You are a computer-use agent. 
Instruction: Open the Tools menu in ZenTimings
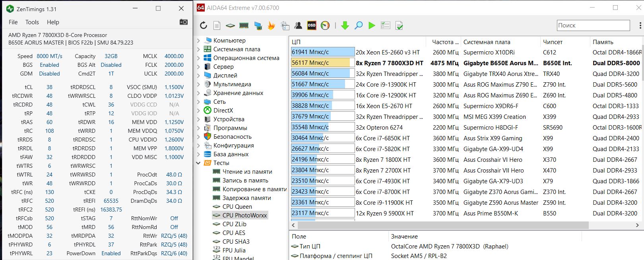click(x=32, y=22)
